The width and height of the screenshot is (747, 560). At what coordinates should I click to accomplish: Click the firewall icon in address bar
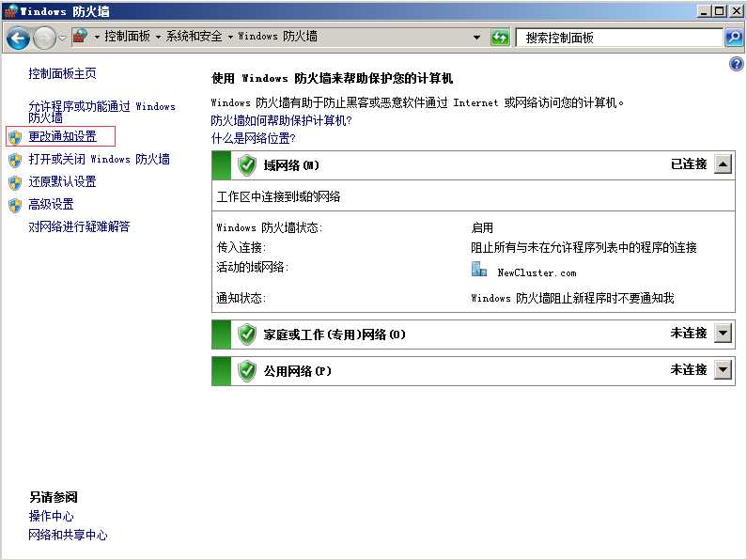(80, 37)
